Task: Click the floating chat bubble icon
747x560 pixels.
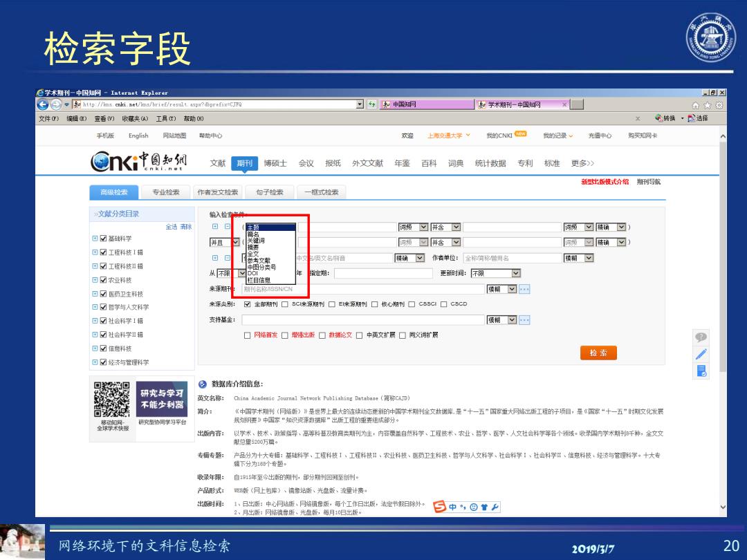Action: pyautogui.click(x=701, y=337)
